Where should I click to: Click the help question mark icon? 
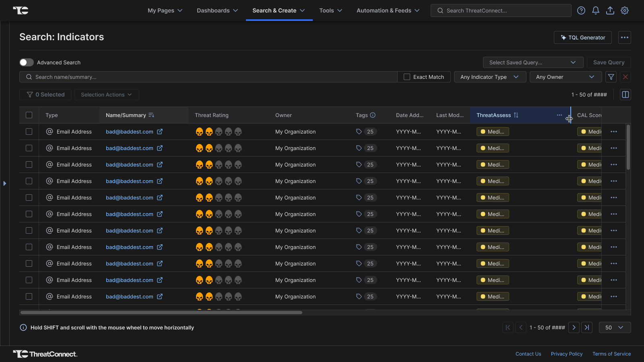click(581, 10)
